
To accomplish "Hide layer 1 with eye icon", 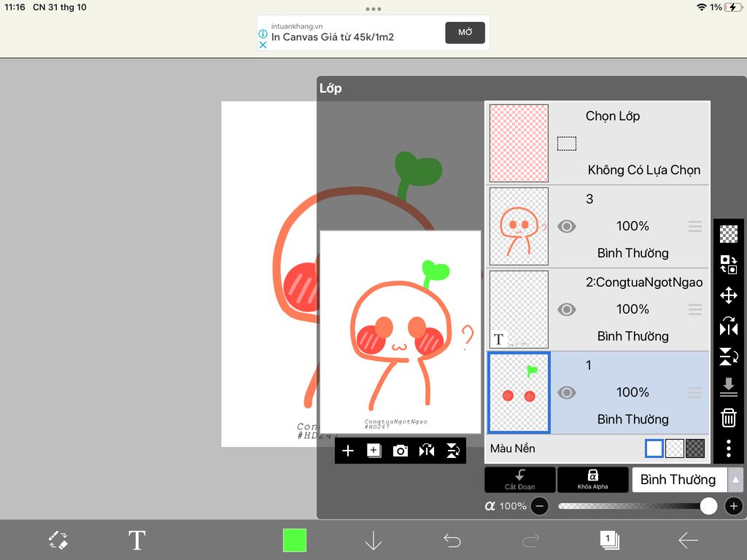I will (566, 392).
